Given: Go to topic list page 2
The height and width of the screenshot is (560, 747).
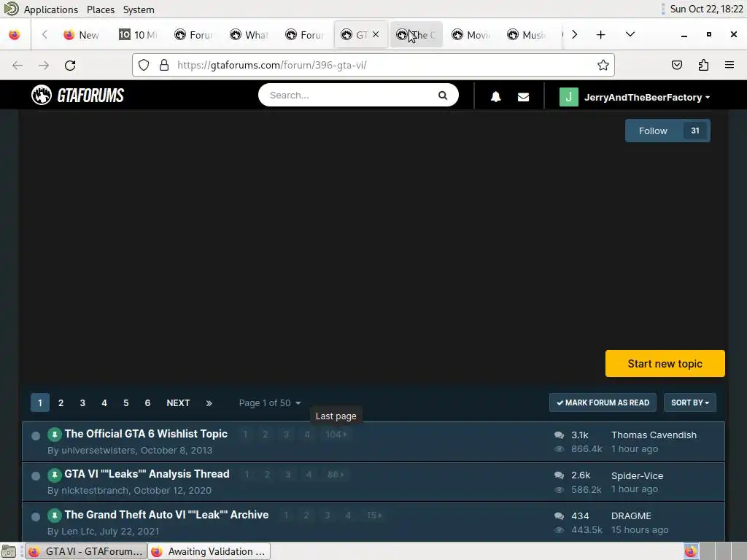Looking at the screenshot, I should [x=61, y=402].
